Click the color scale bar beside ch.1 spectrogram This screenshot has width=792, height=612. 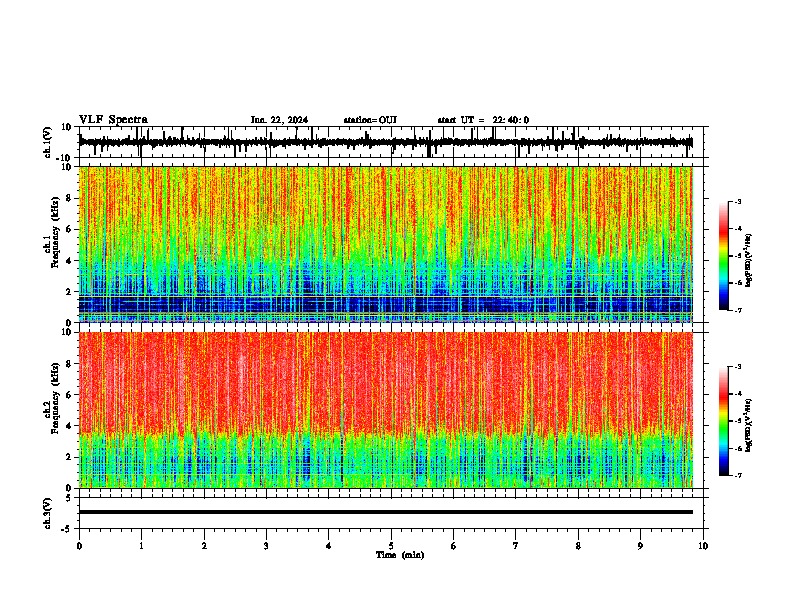coord(723,256)
